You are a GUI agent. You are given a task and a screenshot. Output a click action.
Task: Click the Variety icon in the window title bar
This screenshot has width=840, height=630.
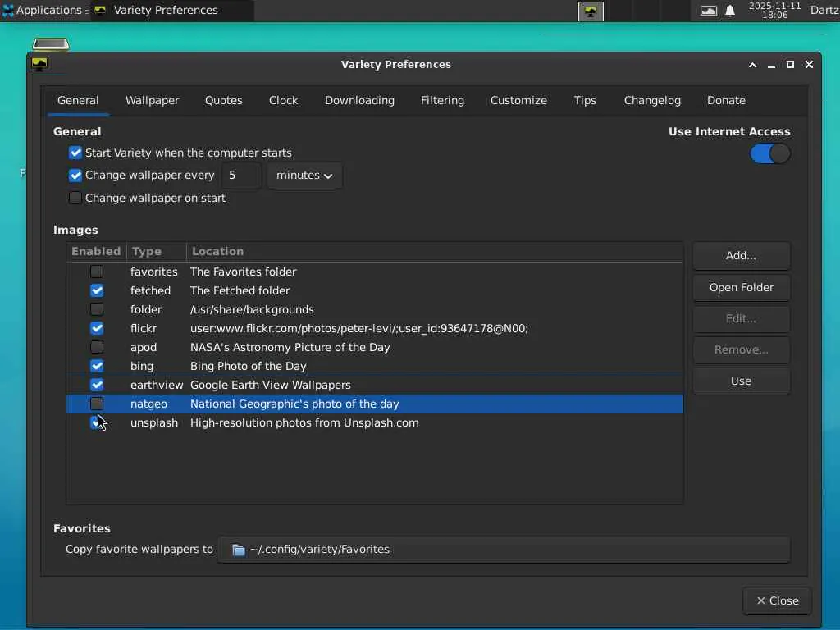[x=39, y=64]
